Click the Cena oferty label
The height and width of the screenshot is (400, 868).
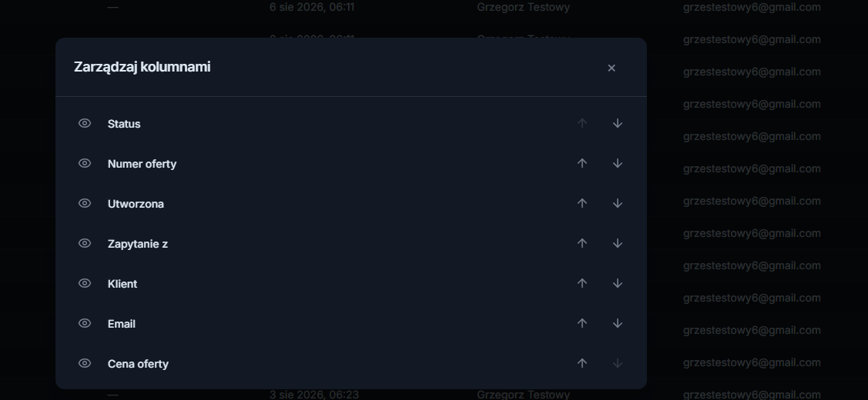[x=138, y=364]
